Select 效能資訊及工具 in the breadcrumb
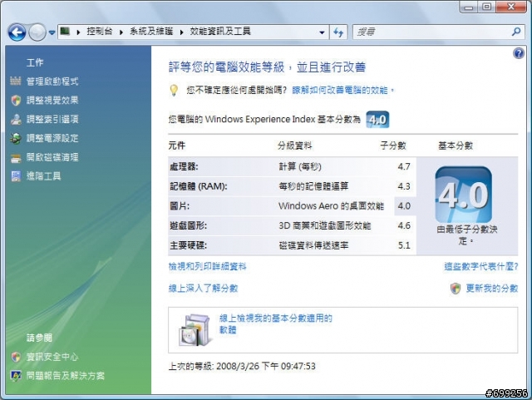Screen dimensions: 532x400 220,32
